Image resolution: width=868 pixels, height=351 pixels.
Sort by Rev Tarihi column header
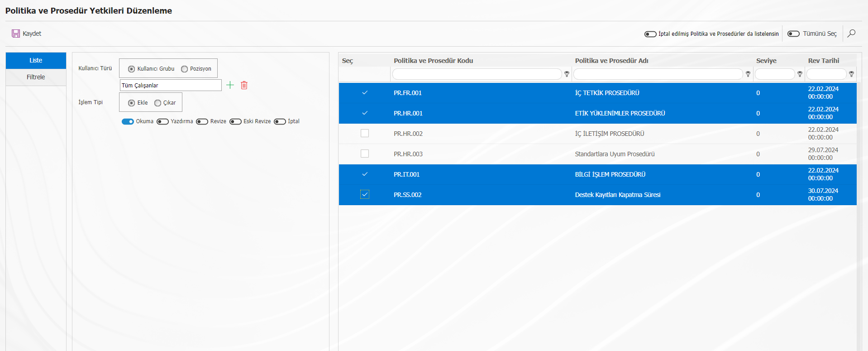coord(824,61)
